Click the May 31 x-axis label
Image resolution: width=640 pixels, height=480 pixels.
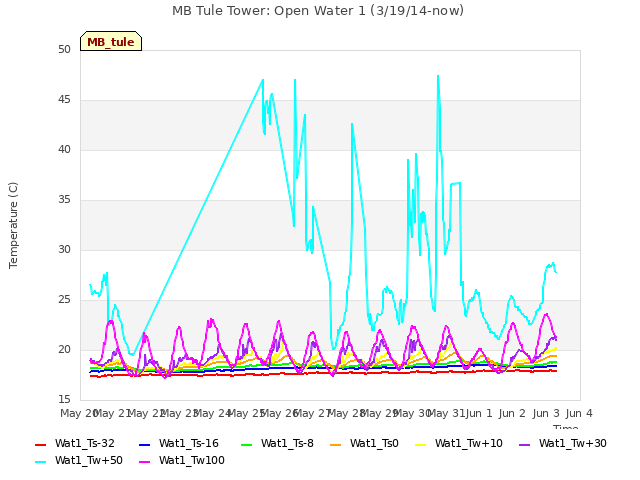click(446, 413)
